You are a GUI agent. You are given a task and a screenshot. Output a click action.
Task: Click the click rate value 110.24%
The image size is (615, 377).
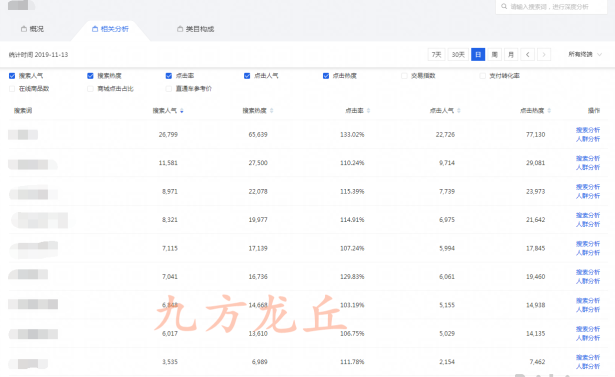352,163
